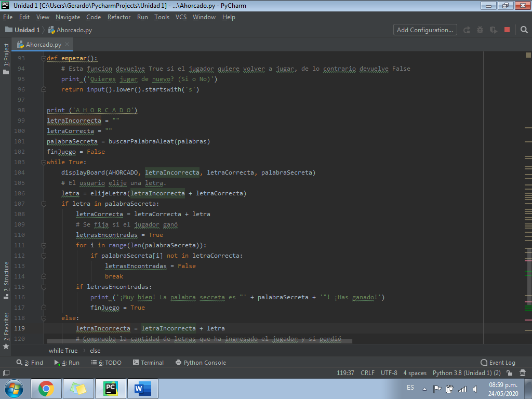Open the Navigate menu

[x=68, y=17]
